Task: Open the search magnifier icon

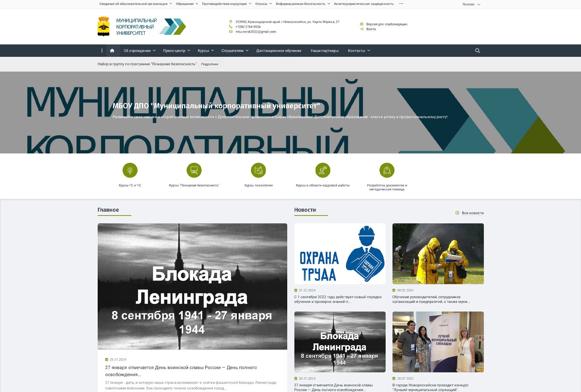Action: 478,51
